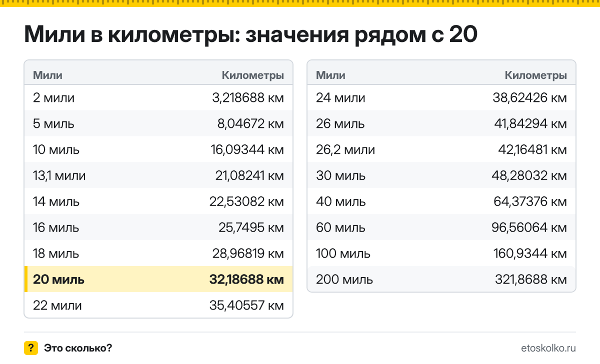Screen dimensions: 600x364
Task: Open the etoskolko.ru site link
Action: tap(548, 348)
